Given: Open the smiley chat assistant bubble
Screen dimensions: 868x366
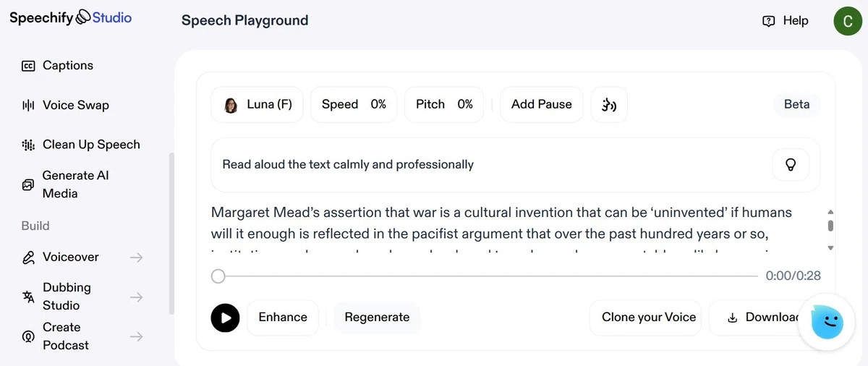Looking at the screenshot, I should (827, 322).
